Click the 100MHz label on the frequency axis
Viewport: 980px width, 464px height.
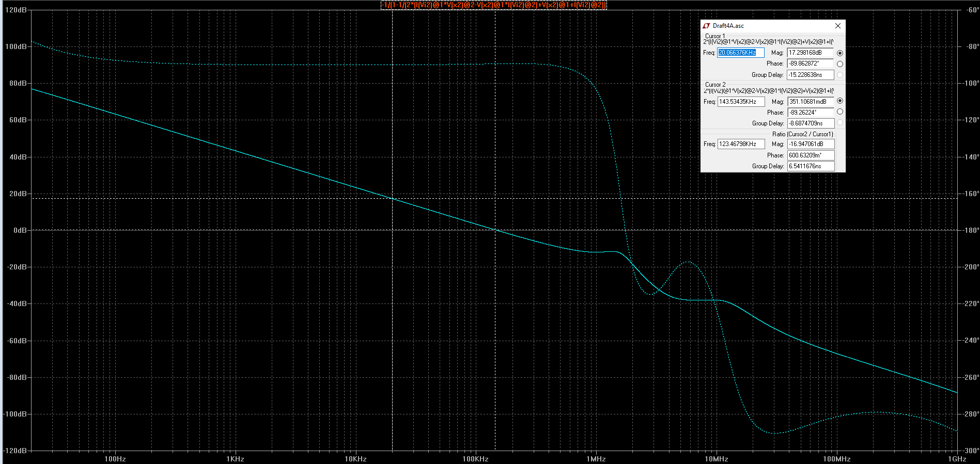pos(836,459)
